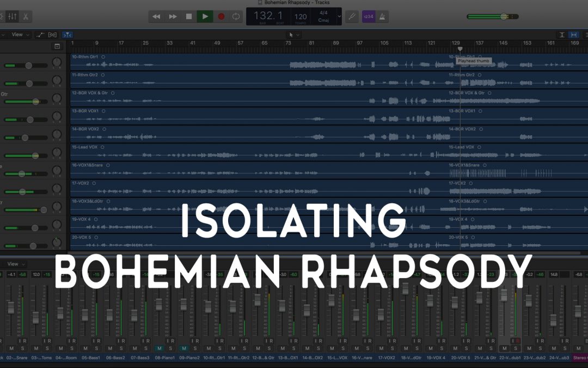This screenshot has height=368, width=588.
Task: Open the Tracks area View menu
Action: click(x=20, y=34)
